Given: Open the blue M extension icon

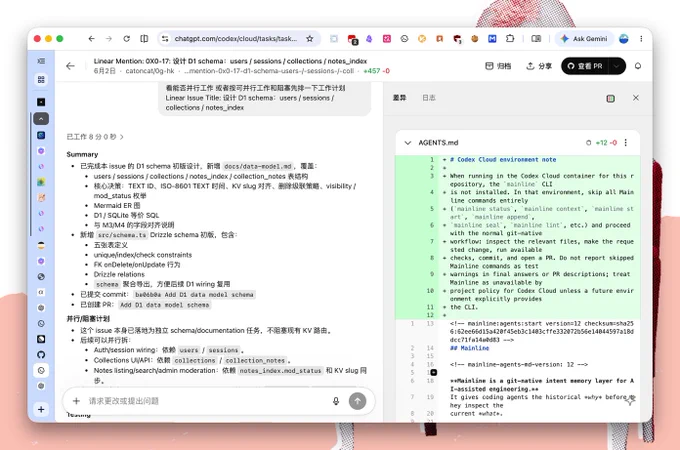Looking at the screenshot, I should 492,39.
